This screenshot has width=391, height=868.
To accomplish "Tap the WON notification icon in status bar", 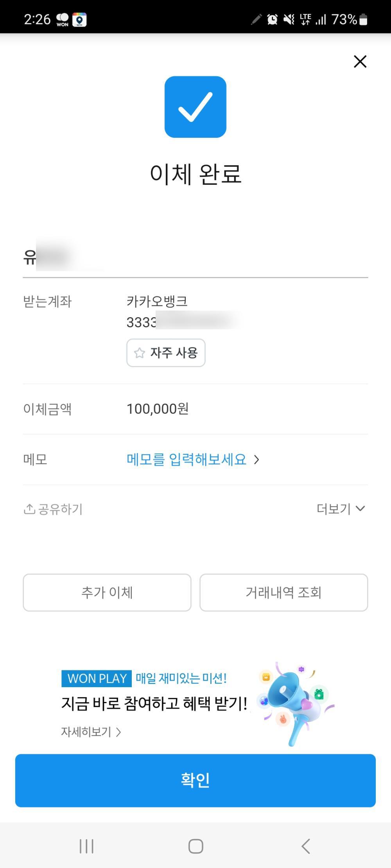I will 63,20.
